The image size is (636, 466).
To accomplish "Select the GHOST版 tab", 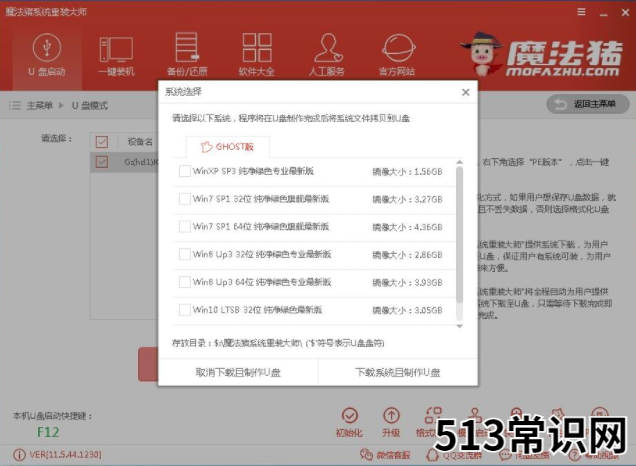I will 228,147.
